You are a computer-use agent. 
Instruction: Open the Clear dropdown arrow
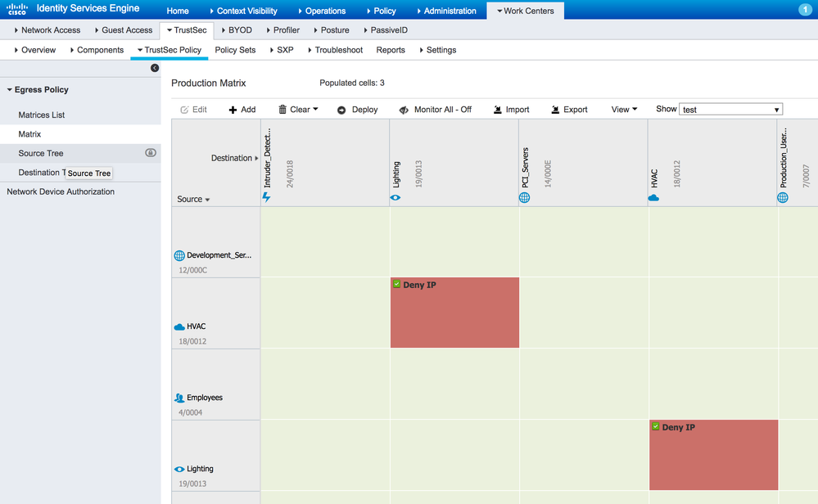pyautogui.click(x=315, y=109)
